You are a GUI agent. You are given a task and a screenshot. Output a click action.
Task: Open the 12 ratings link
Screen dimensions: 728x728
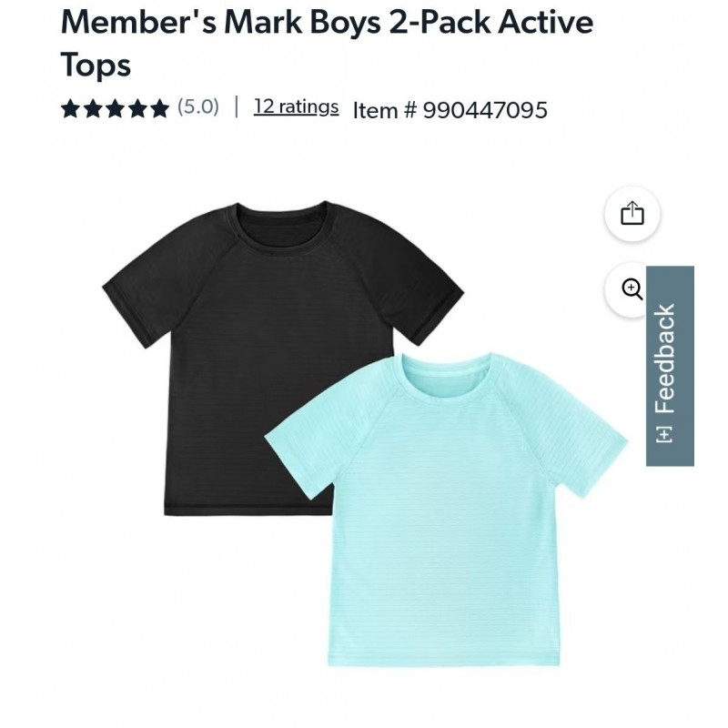click(x=297, y=107)
